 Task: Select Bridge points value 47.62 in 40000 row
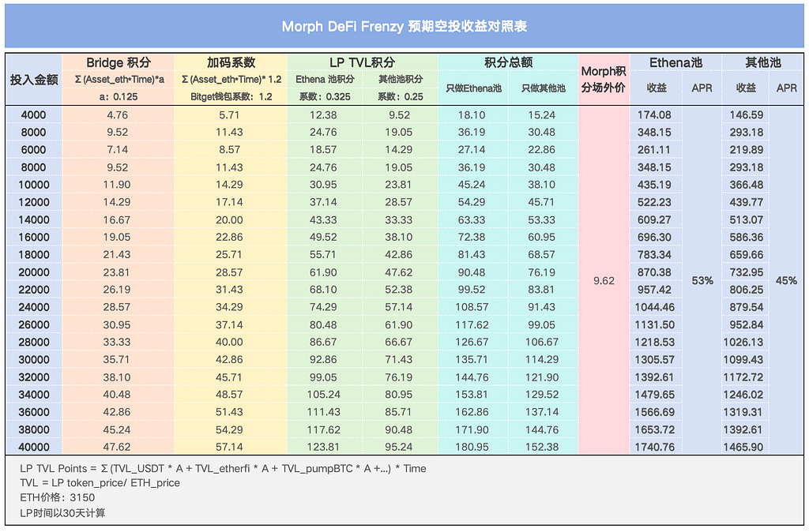click(117, 447)
